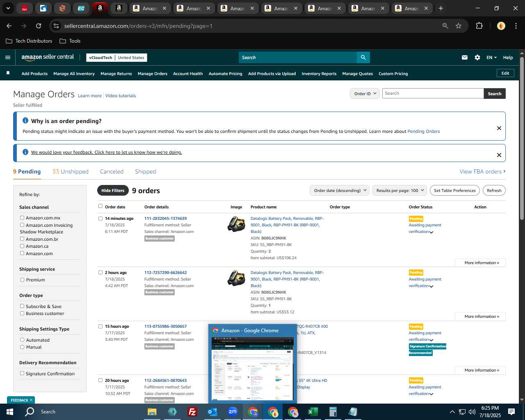Screen dimensions: 525x420
Task: Open the EN language dropdown
Action: (x=491, y=57)
